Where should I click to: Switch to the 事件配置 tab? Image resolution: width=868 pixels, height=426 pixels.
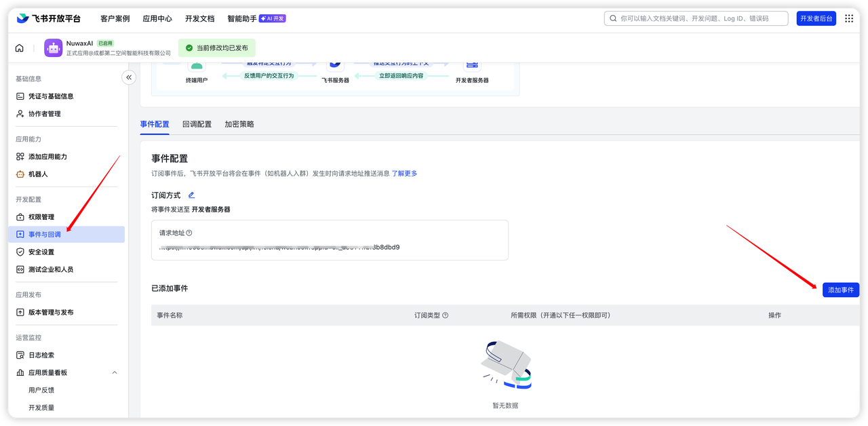click(155, 124)
